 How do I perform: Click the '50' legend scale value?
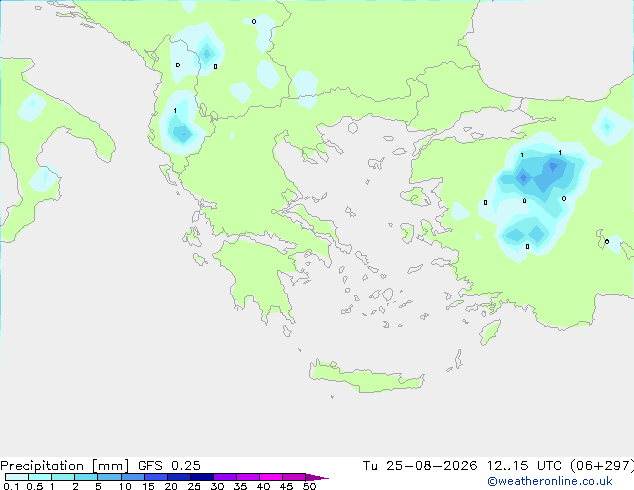point(309,486)
